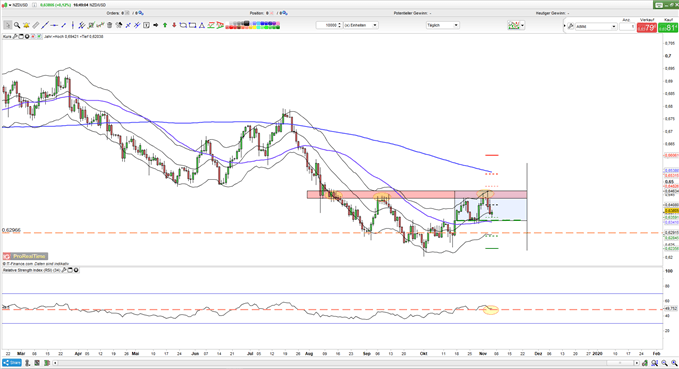
Task: Click the red Verkauf sell button
Action: 647,28
